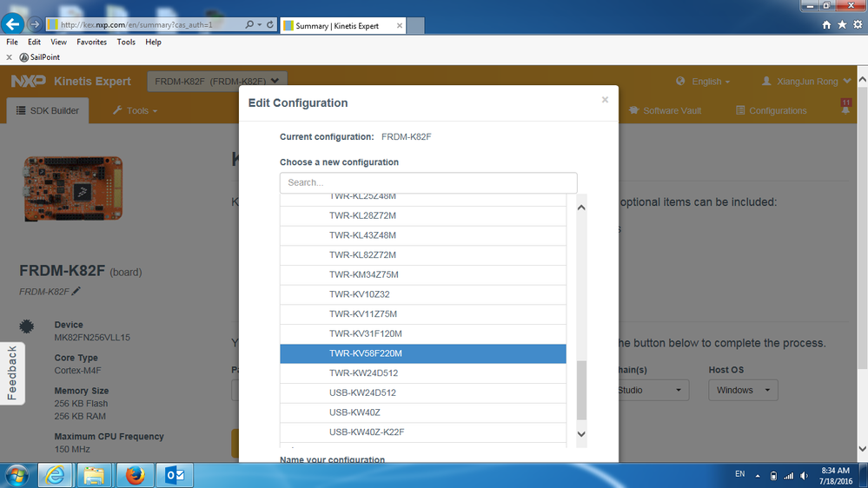Screen dimensions: 868x488
Task: Open the address bar dropdown arrow
Action: (259, 24)
